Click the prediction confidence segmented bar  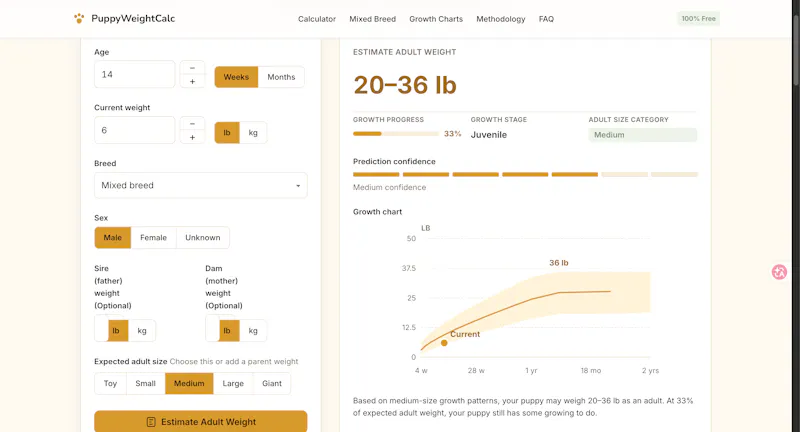(525, 174)
